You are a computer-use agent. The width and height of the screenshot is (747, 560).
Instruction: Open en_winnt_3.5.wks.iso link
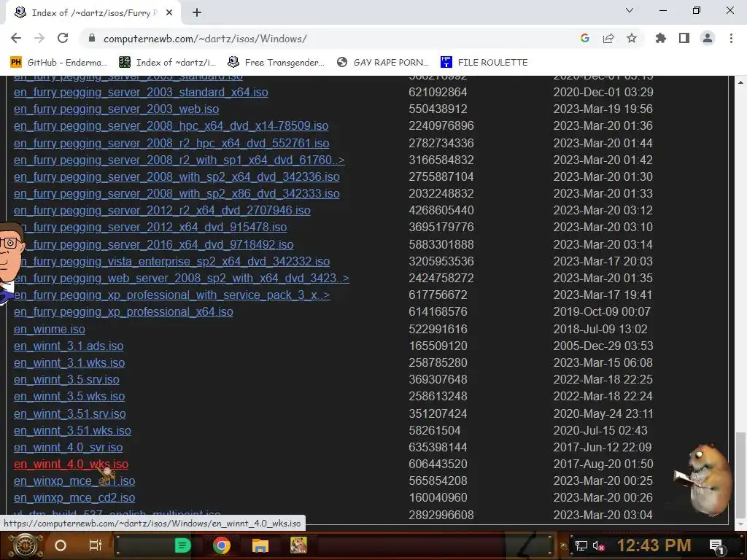click(69, 396)
